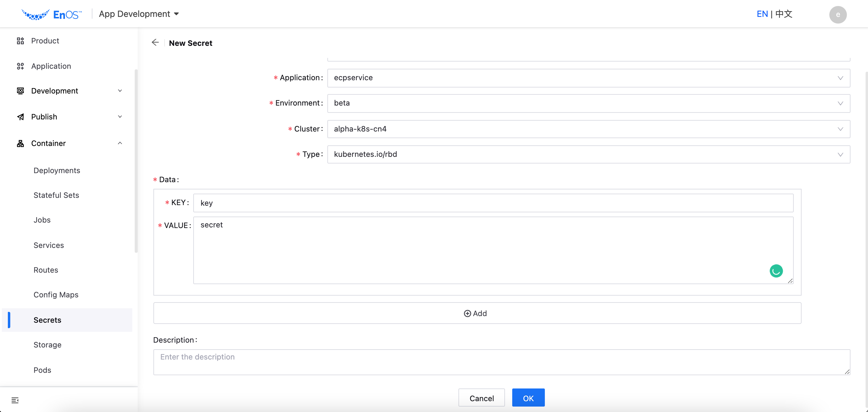Screen dimensions: 868x412
Task: Open the Type dropdown showing kubernetes.io/rbd
Action: pyautogui.click(x=588, y=154)
